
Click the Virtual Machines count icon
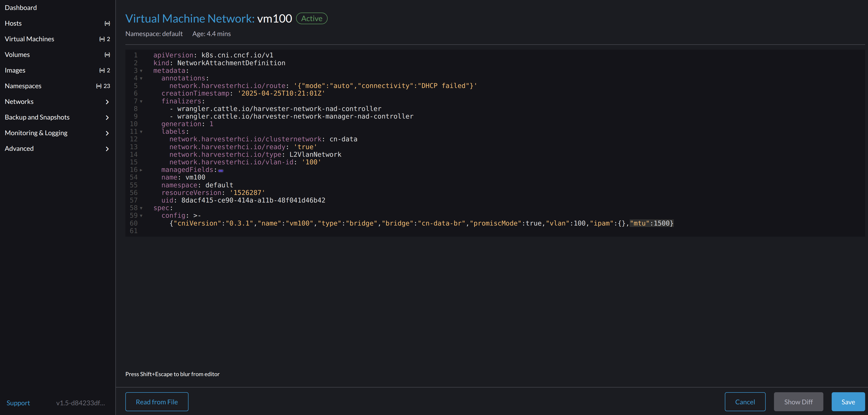click(x=102, y=39)
